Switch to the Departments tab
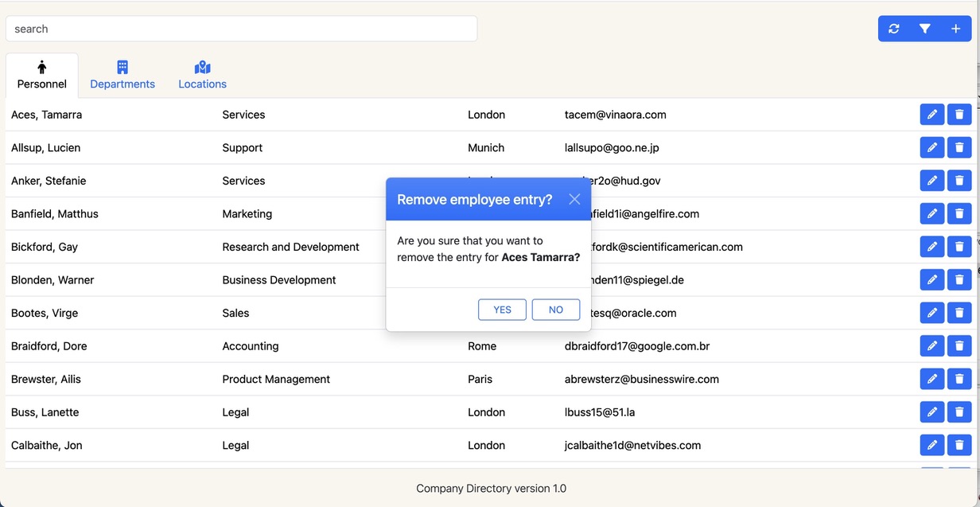Viewport: 980px width, 507px height. pyautogui.click(x=122, y=76)
